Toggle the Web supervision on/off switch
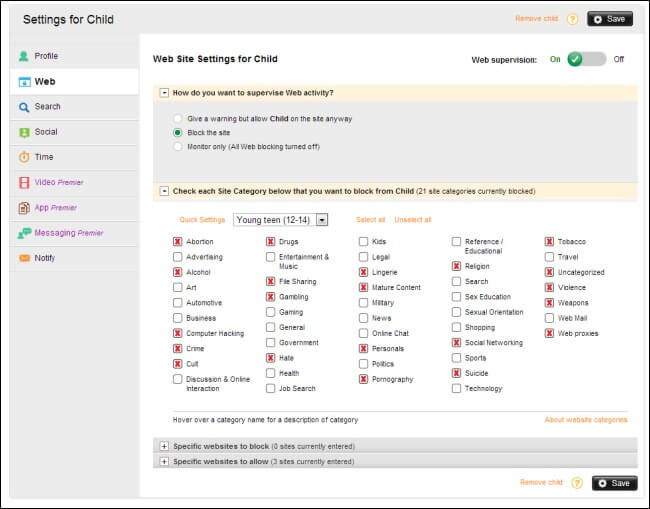The height and width of the screenshot is (509, 650). [586, 59]
